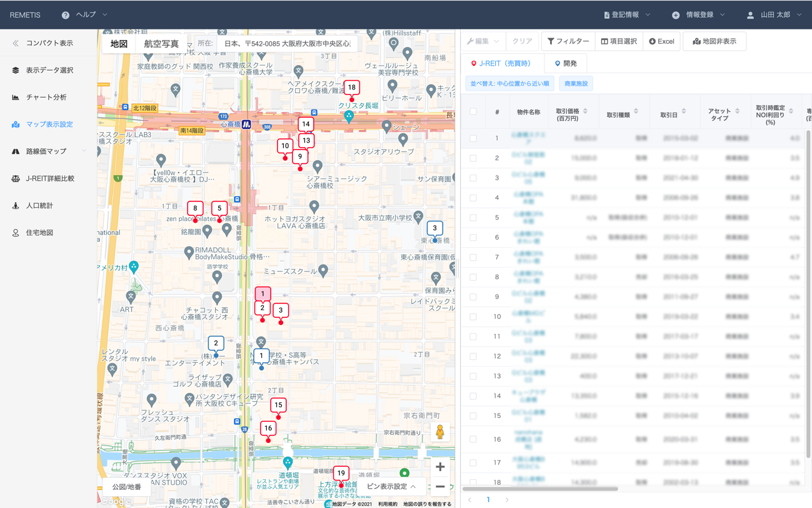This screenshot has height=508, width=812.
Task: Select red map pin number 18
Action: coord(352,88)
